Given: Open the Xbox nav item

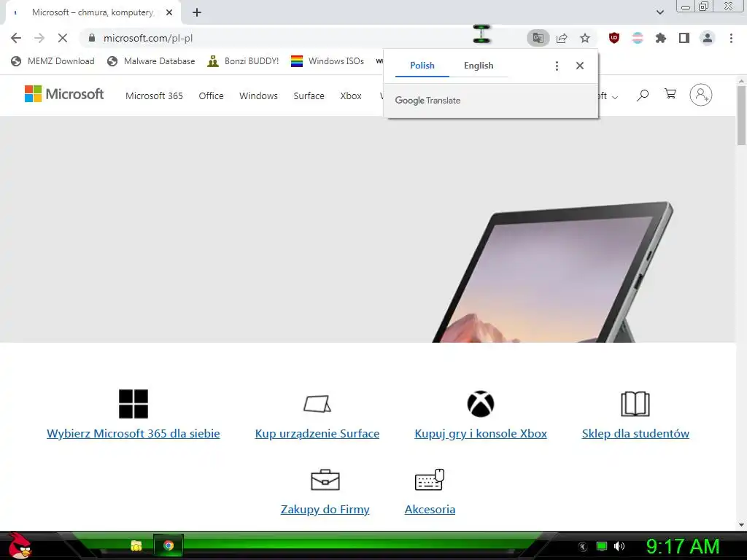Looking at the screenshot, I should click(x=351, y=96).
